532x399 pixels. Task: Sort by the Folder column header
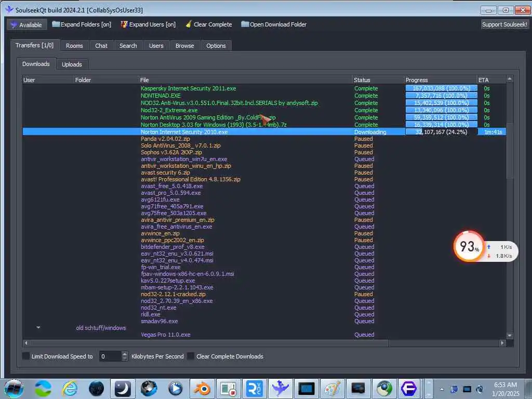(x=106, y=80)
